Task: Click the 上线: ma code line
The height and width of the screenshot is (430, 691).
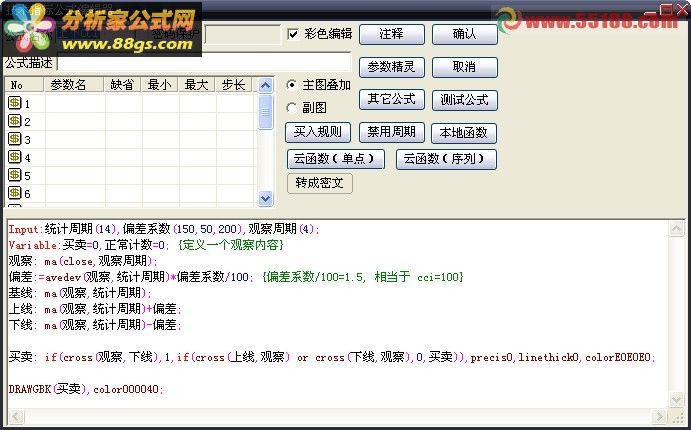Action: (95, 309)
